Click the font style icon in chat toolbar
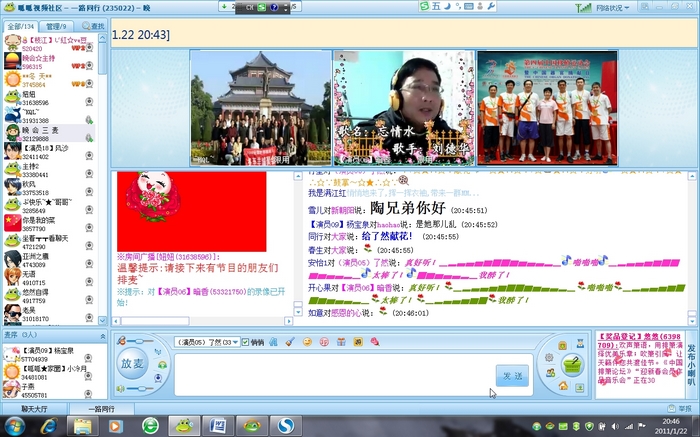 tap(273, 342)
